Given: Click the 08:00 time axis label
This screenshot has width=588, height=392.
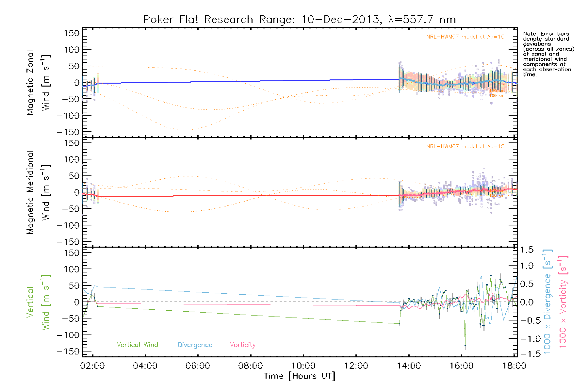Looking at the screenshot, I should 251,366.
